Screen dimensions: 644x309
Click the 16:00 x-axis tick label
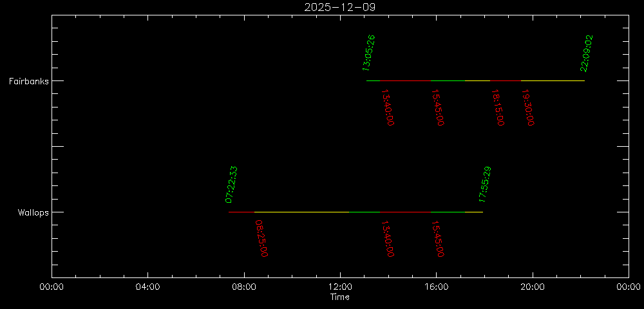pos(436,287)
